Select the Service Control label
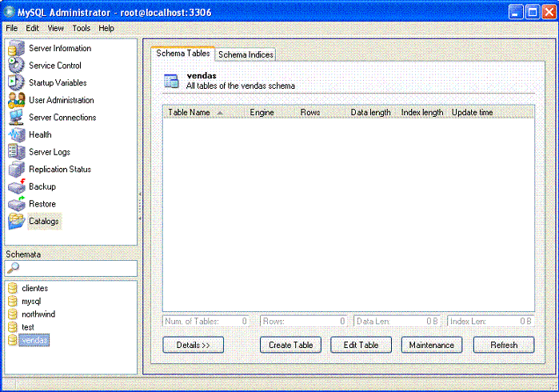The width and height of the screenshot is (559, 392). click(x=55, y=66)
